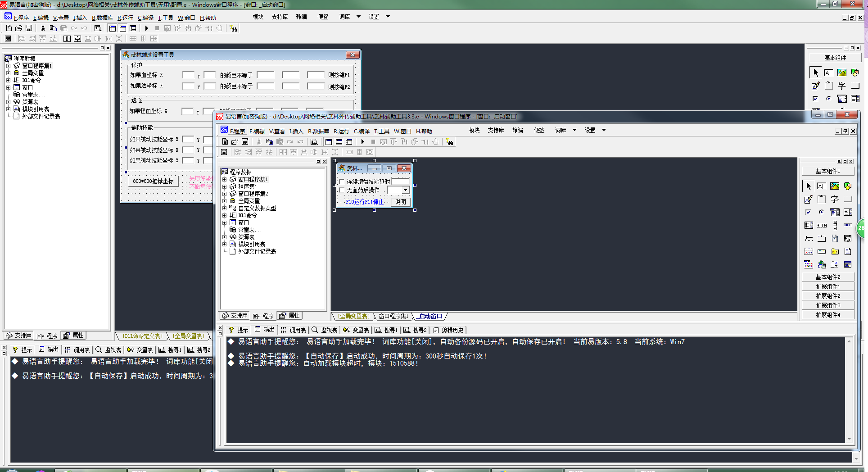Viewport: 868px width, 472px height.
Task: Click 模块 button in front window top bar
Action: coord(474,130)
